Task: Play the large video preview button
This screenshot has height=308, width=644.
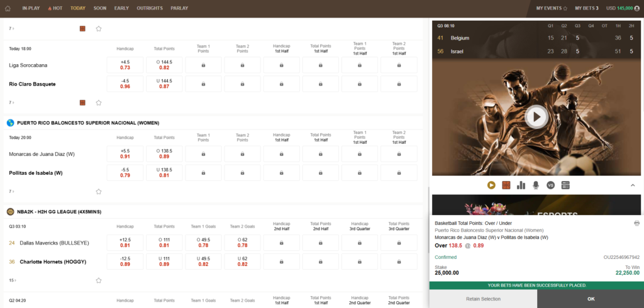Action: [x=536, y=116]
